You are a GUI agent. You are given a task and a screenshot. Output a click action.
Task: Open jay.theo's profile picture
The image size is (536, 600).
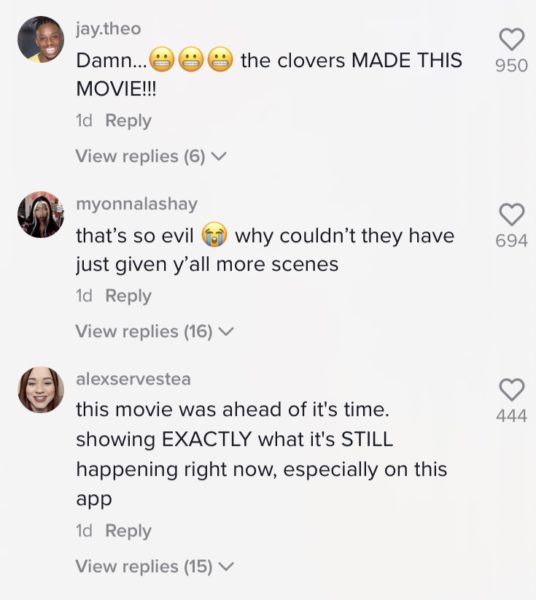41,39
